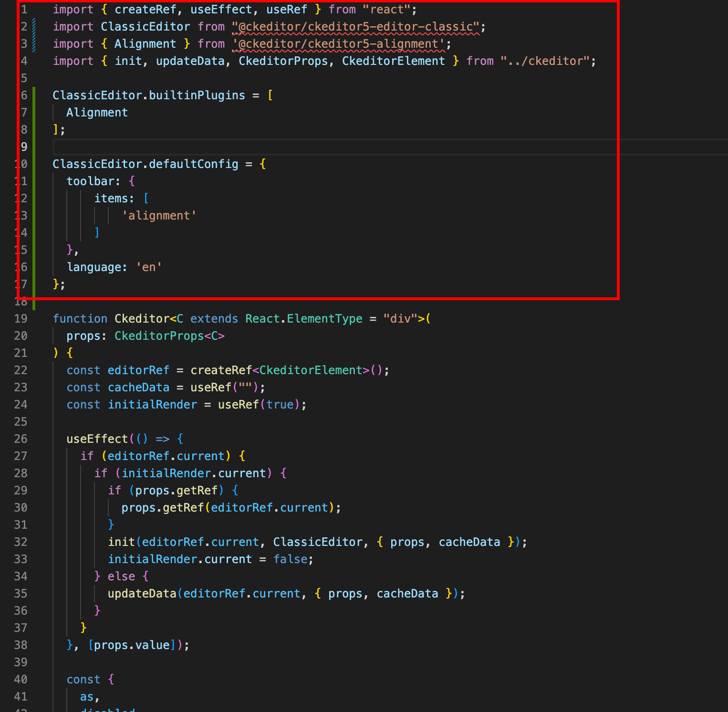
Task: Click updateData call inside else block
Action: tap(142, 594)
